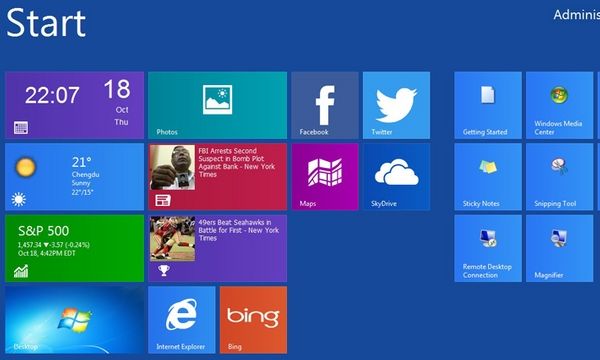Click the small weather app icon
This screenshot has width=600, height=360.
coord(18,199)
